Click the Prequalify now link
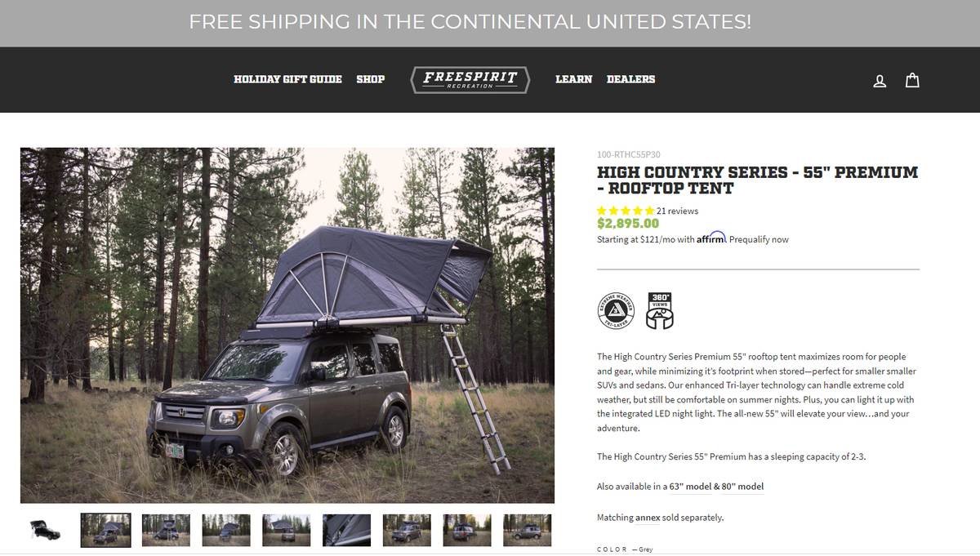 pos(759,239)
